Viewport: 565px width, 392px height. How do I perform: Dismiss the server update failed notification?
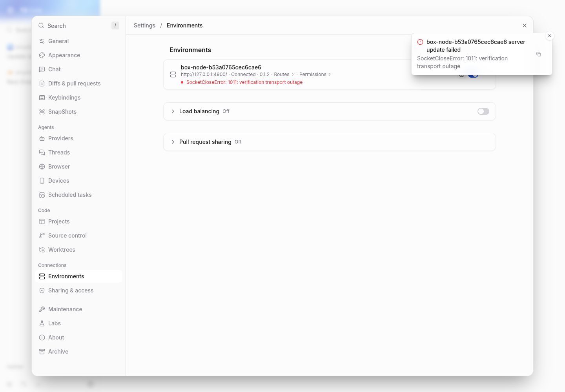[550, 36]
